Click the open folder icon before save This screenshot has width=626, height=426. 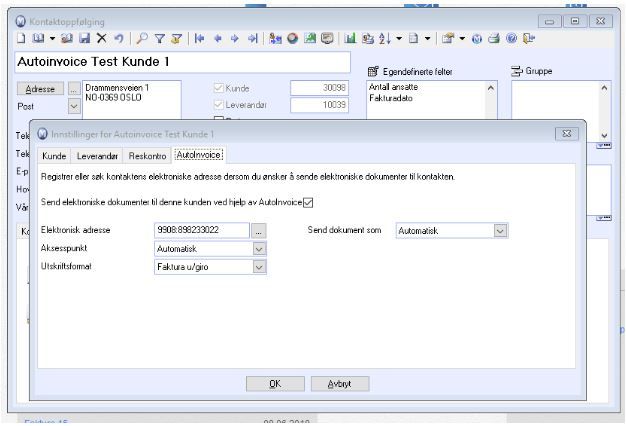coord(67,38)
